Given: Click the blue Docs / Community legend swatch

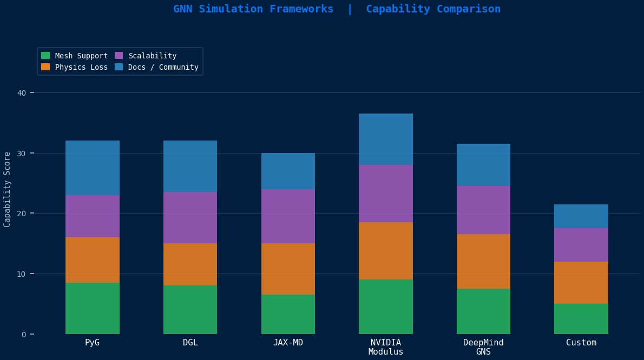Looking at the screenshot, I should point(120,67).
